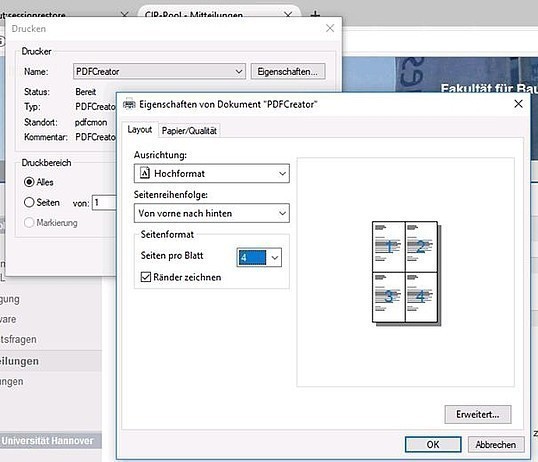This screenshot has height=462, width=538.
Task: Close the Drucken dialog window
Action: [330, 28]
